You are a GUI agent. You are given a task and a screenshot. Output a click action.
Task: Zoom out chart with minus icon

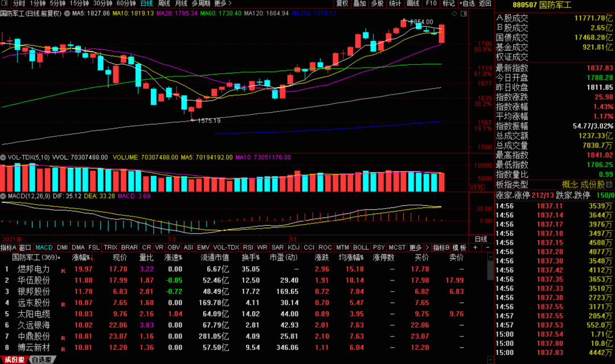(x=487, y=247)
